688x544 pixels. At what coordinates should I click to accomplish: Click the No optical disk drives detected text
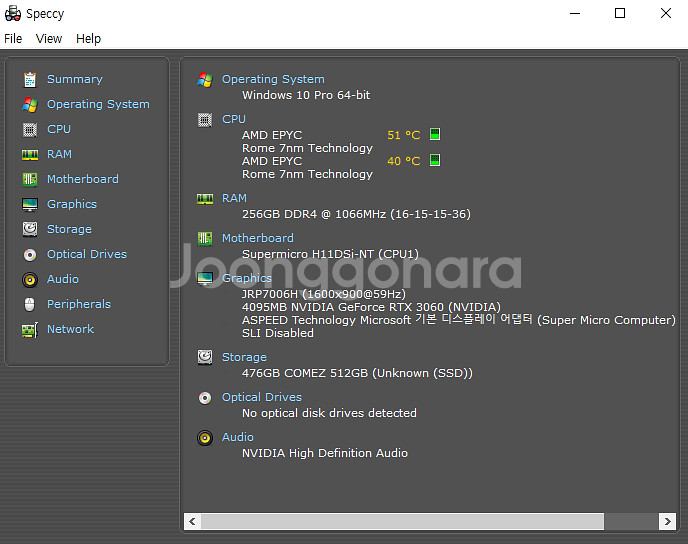(329, 413)
